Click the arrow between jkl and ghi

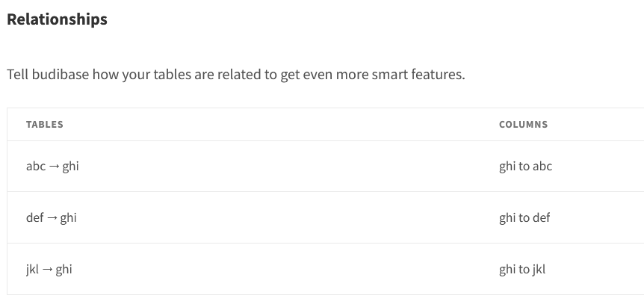(47, 270)
